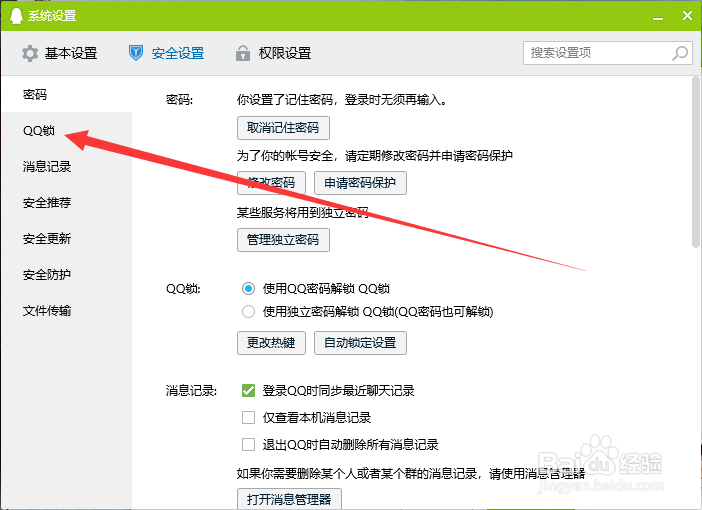Open the 权限设置 tab
This screenshot has width=702, height=510.
(273, 53)
